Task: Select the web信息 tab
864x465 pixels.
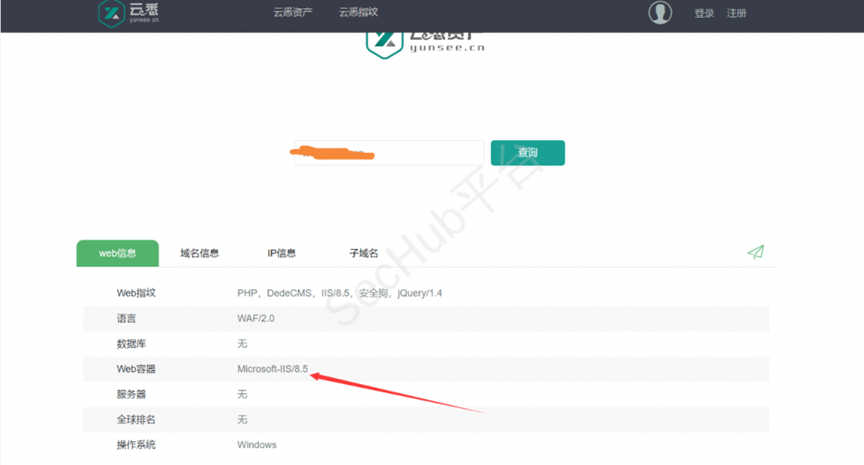Action: point(117,253)
